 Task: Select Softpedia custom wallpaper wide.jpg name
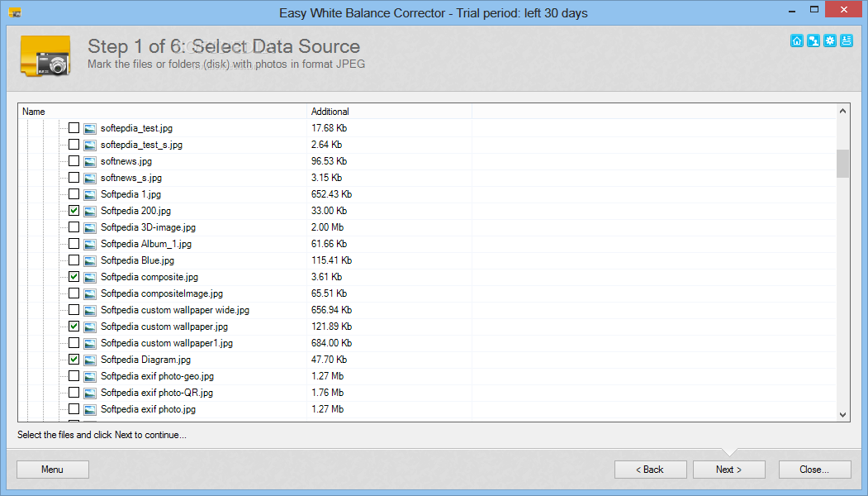(175, 310)
